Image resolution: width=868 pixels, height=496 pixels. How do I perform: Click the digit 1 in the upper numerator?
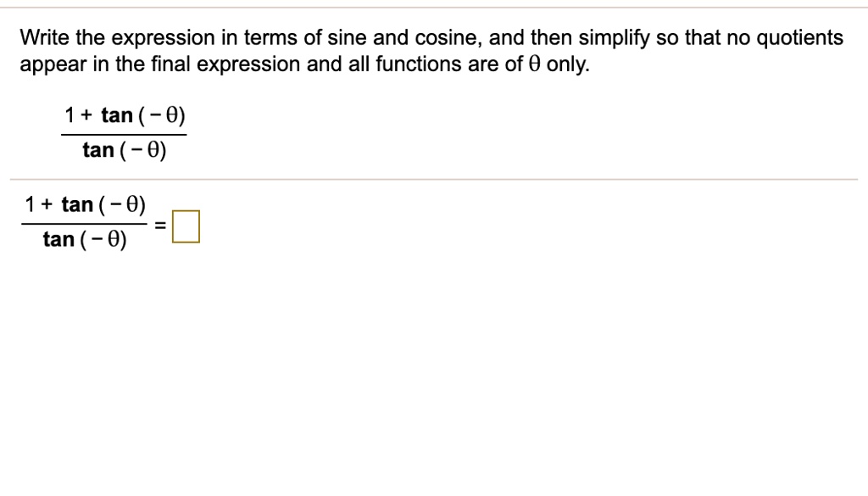pyautogui.click(x=70, y=115)
